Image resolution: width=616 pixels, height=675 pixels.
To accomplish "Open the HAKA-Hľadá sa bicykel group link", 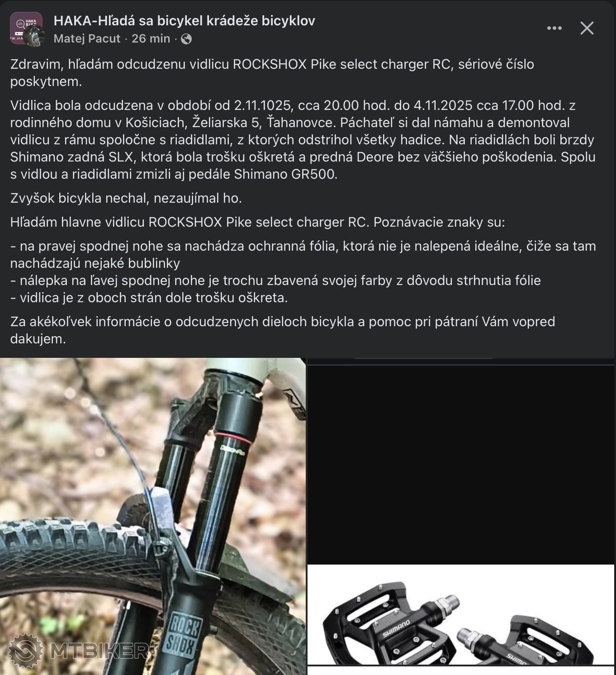I will 184,21.
